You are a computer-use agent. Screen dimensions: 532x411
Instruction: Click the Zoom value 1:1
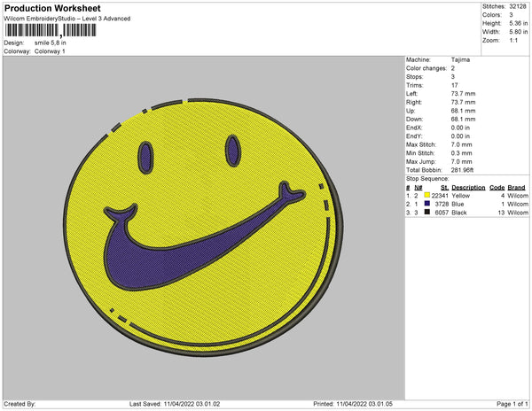point(513,41)
